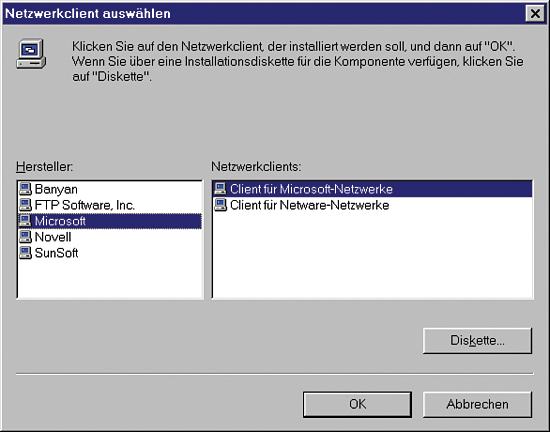The image size is (550, 432).
Task: Click the Novell manufacturer icon
Action: point(25,237)
